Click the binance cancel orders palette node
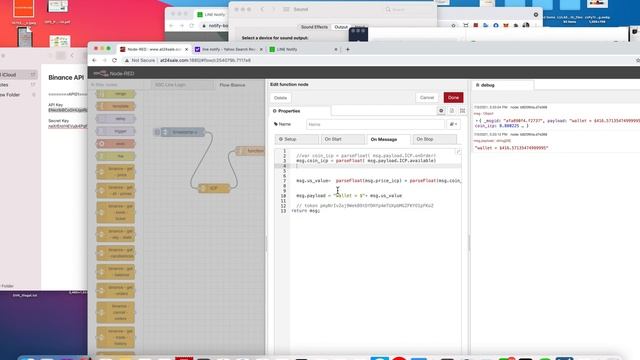 point(116,312)
